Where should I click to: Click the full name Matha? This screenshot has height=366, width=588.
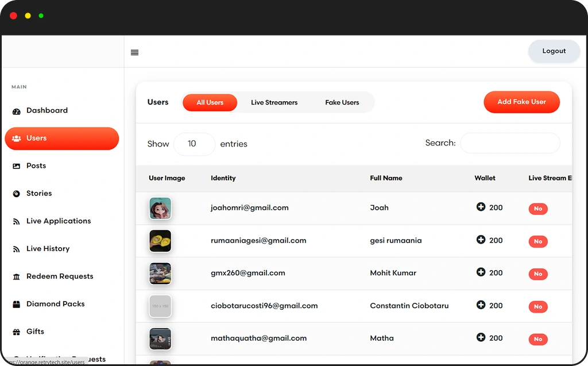click(382, 338)
